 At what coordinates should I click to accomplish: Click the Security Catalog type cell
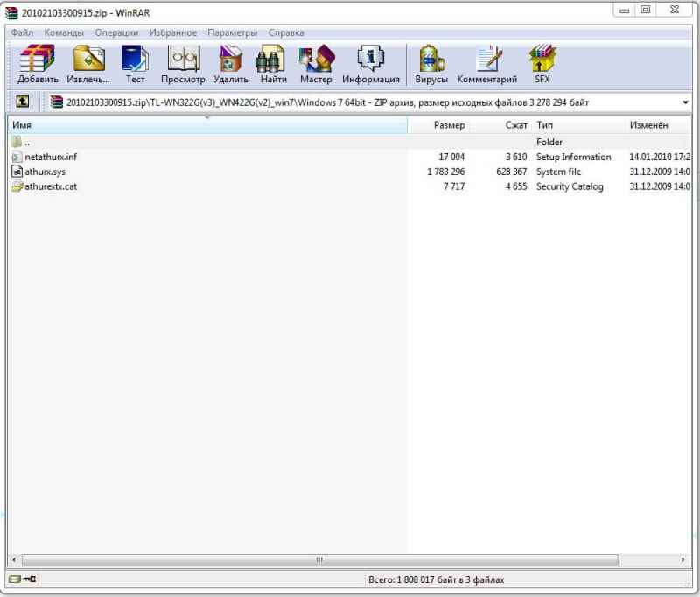click(570, 186)
